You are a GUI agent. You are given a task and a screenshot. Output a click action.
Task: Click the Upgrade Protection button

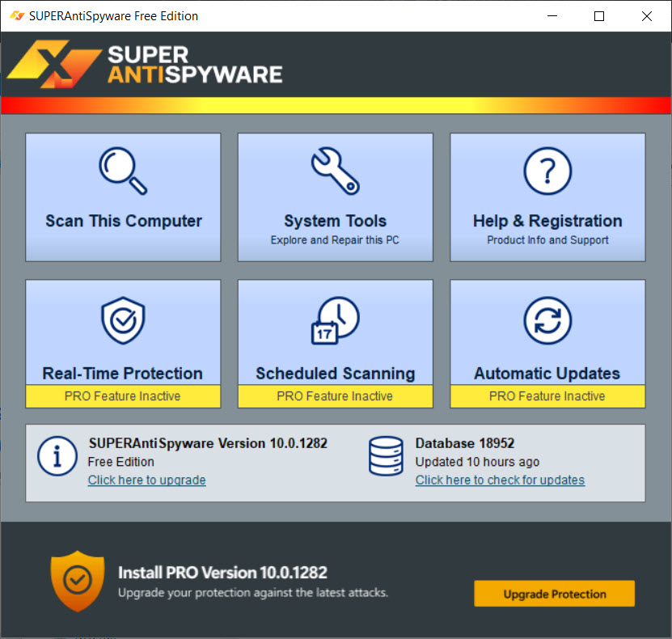pyautogui.click(x=554, y=594)
